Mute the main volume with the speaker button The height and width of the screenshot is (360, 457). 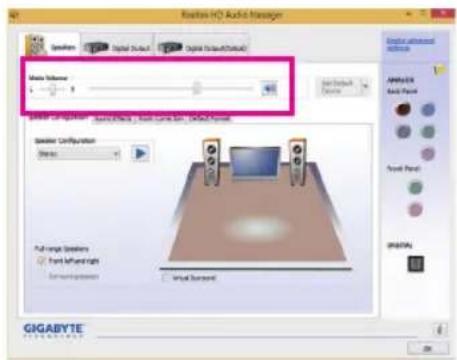(x=269, y=88)
